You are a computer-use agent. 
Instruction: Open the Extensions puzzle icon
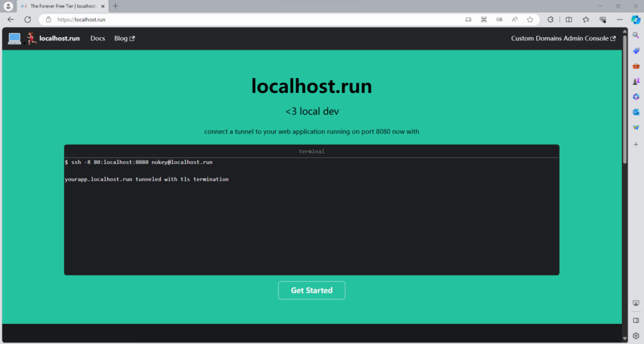[550, 19]
